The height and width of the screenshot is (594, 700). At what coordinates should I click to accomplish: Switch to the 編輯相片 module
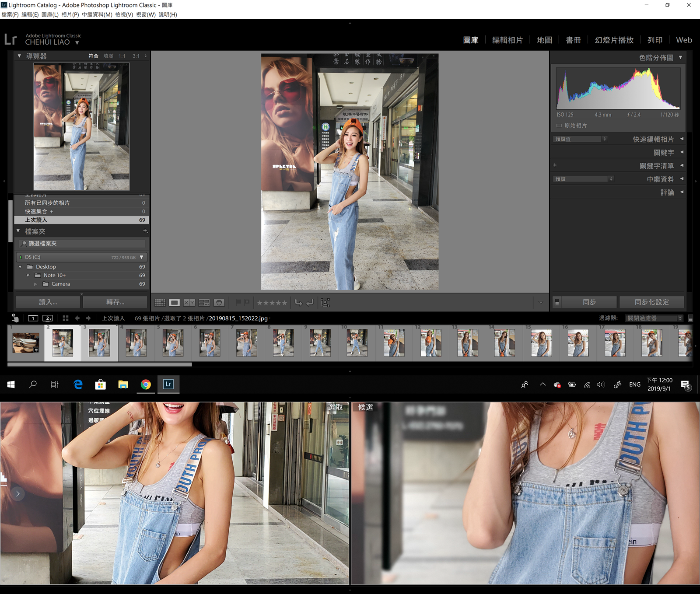(507, 40)
